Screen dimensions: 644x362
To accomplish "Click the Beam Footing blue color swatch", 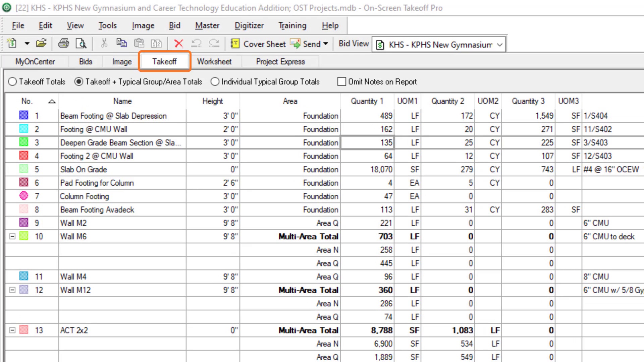I will click(x=24, y=116).
